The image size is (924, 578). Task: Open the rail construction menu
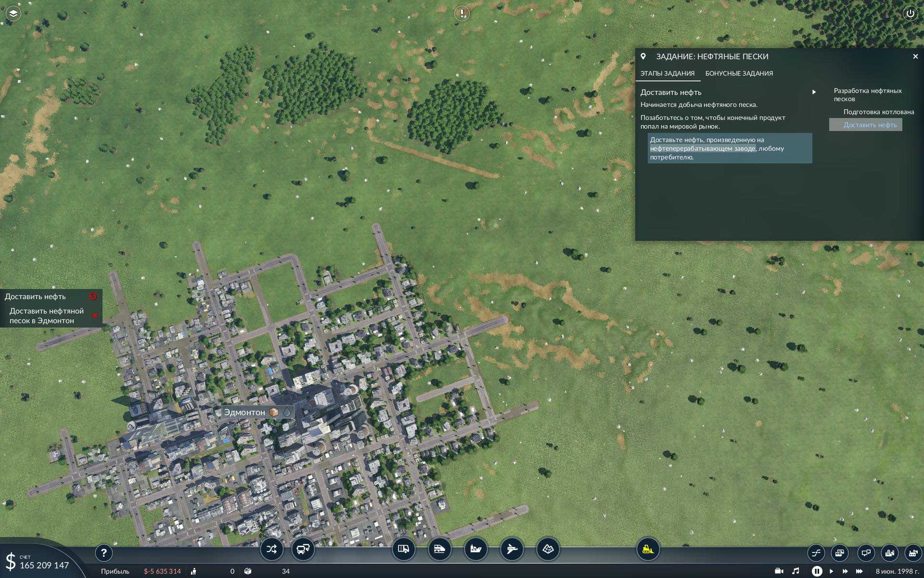[x=439, y=549]
